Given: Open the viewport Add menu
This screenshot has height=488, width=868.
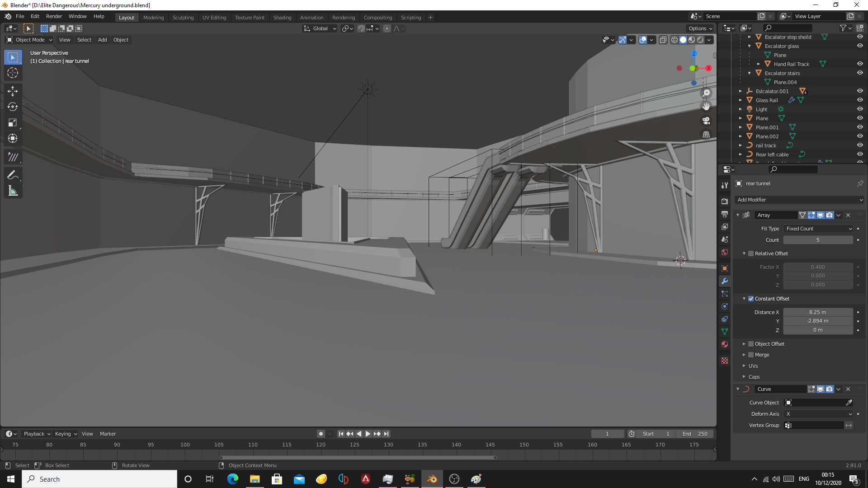Looking at the screenshot, I should [103, 40].
